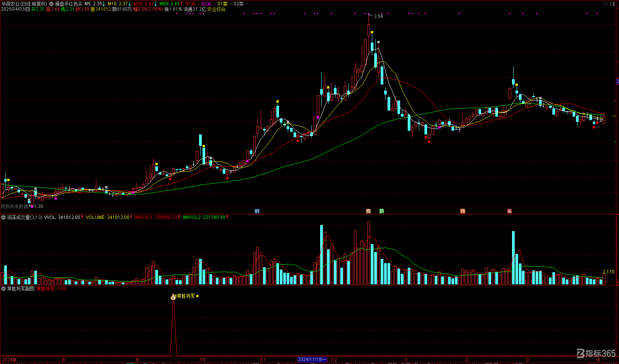Click the 华英农业(日线,前复权) stock title

(24, 4)
